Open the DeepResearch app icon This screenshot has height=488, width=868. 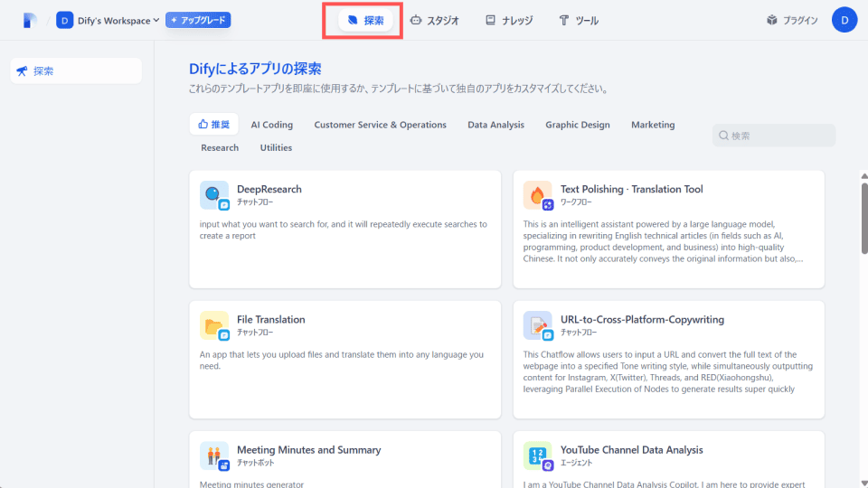(214, 195)
